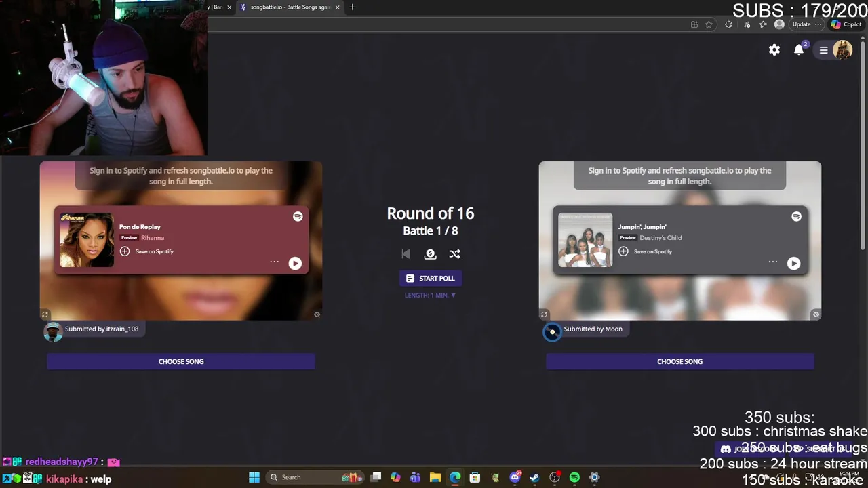The image size is (868, 488).
Task: Click Moon submitter avatar
Action: pos(552,332)
